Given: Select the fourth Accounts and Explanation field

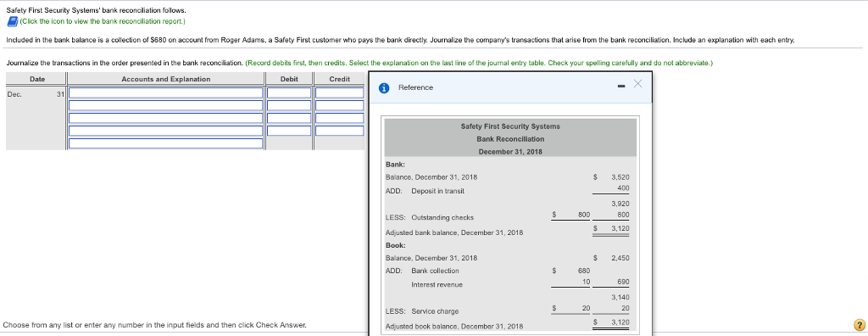Looking at the screenshot, I should click(x=165, y=131).
